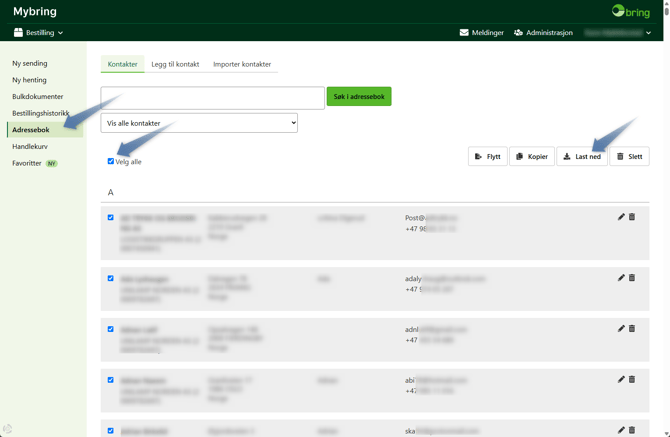The width and height of the screenshot is (670, 437).
Task: Click the Administrasjon users icon
Action: 518,32
